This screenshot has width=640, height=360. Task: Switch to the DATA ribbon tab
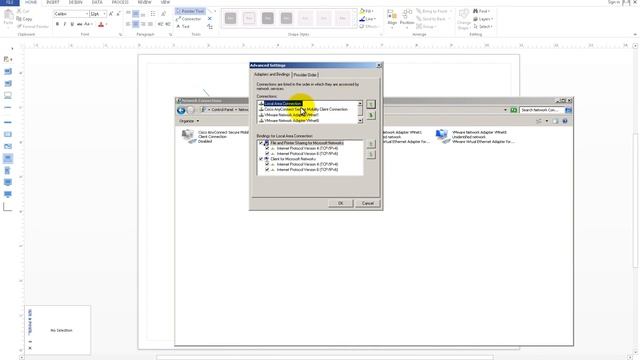coord(97,2)
